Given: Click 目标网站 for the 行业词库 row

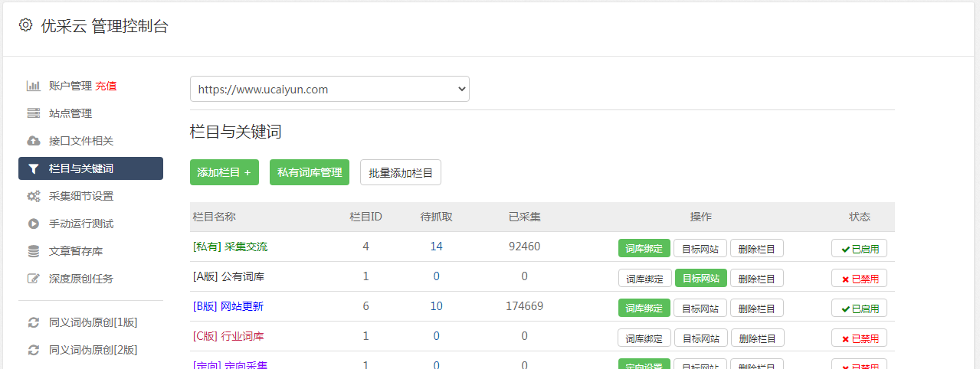Looking at the screenshot, I should click(700, 337).
